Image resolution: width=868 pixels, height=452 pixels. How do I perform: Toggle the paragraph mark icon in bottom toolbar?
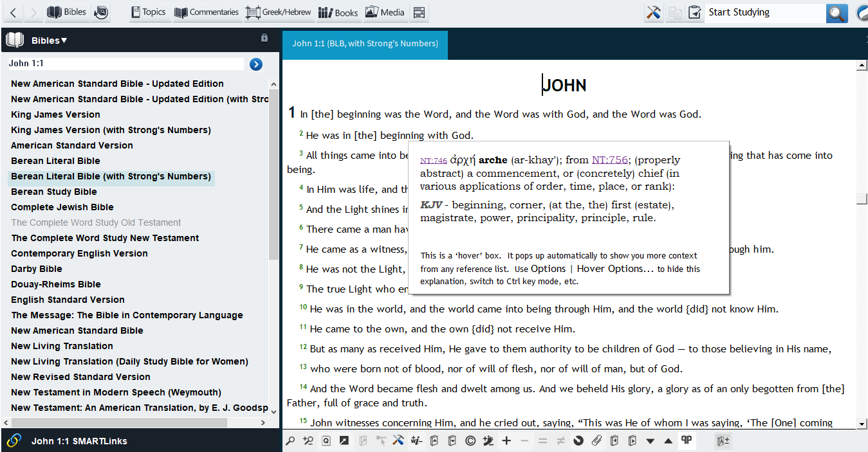(x=687, y=440)
